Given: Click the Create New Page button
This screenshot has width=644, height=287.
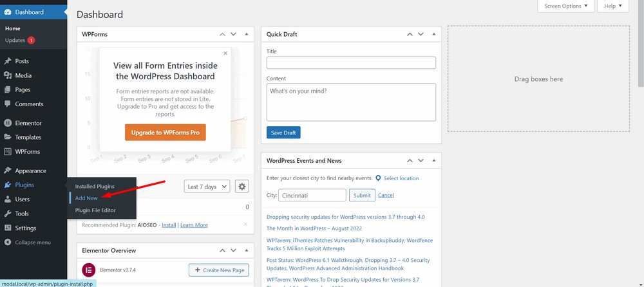Looking at the screenshot, I should point(219,270).
